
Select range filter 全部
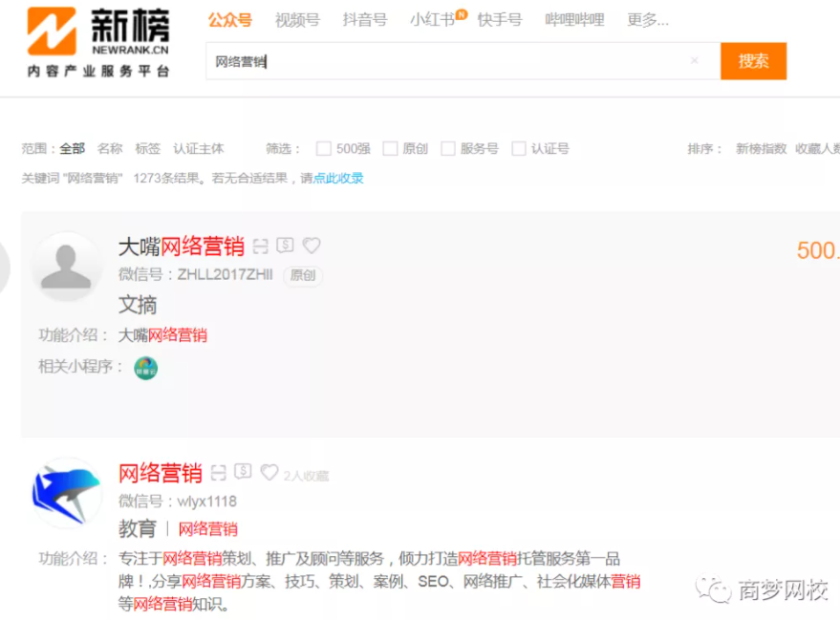pos(73,148)
